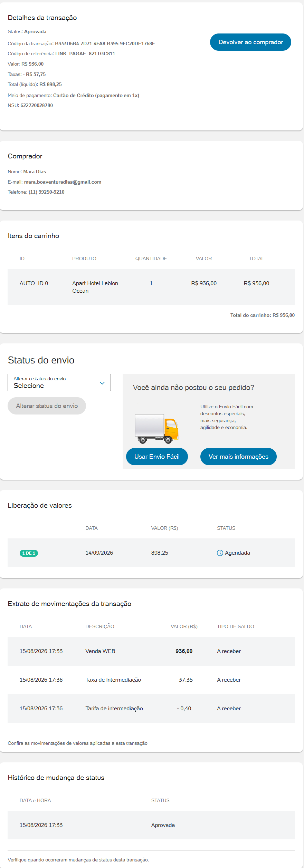Click the orange delivery truck illustration
304x868 pixels.
[x=156, y=429]
